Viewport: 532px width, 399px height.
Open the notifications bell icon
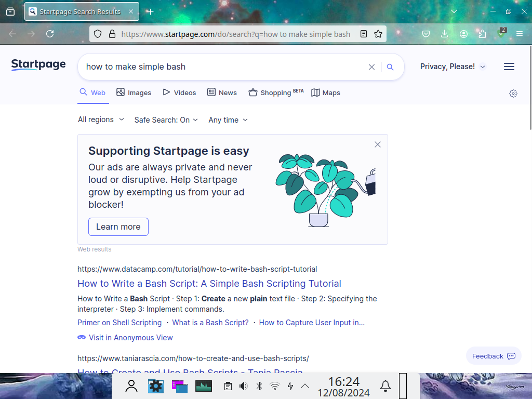click(x=385, y=386)
